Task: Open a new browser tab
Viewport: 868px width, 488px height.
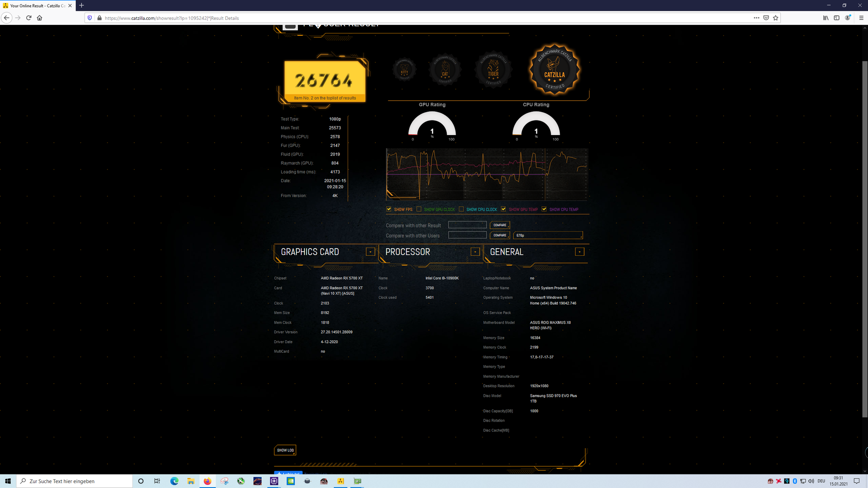Action: pos(81,5)
